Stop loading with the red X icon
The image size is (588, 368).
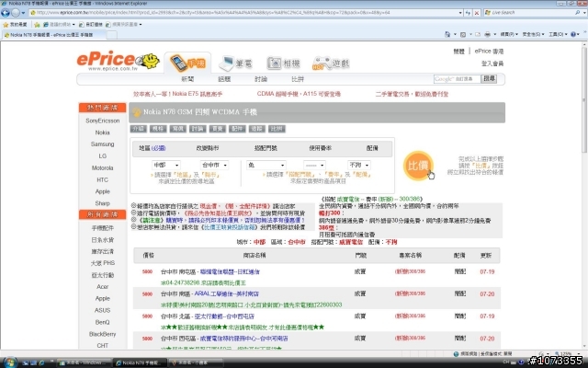click(477, 13)
